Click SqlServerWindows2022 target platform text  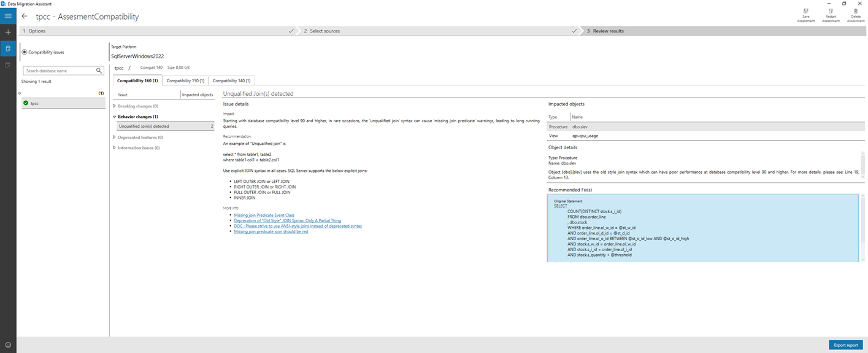137,56
